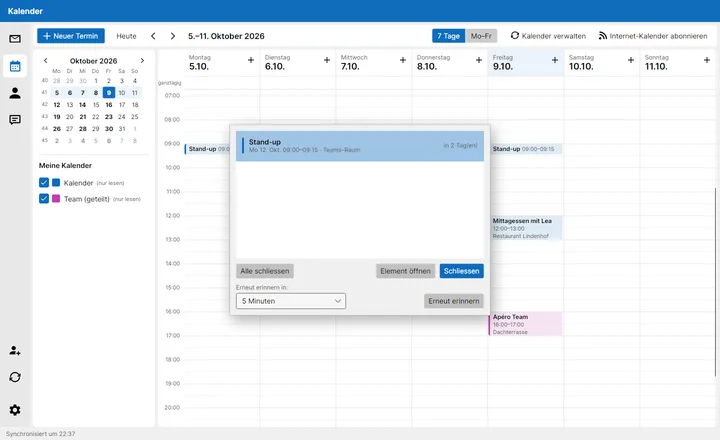The image size is (720, 440).
Task: Click Kalender verwalten in toolbar
Action: pyautogui.click(x=548, y=36)
